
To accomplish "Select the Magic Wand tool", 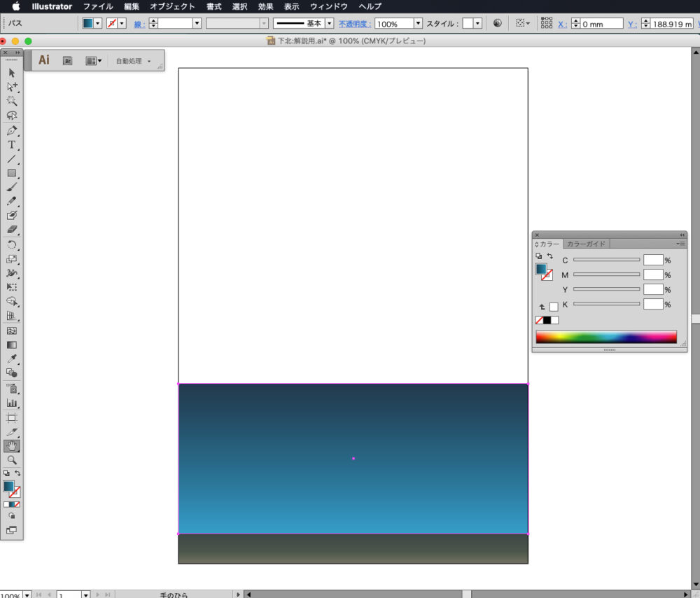I will point(12,101).
